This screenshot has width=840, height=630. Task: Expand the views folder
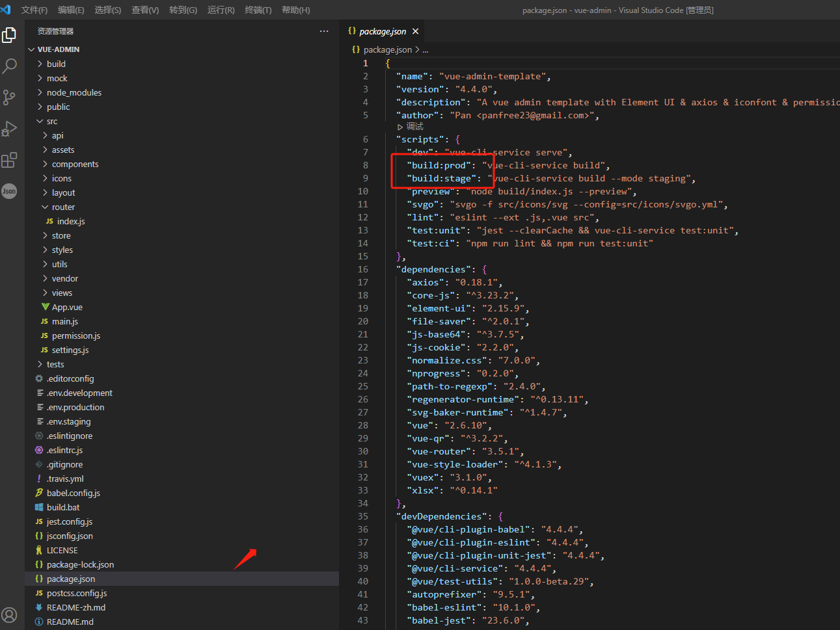[182, 293]
